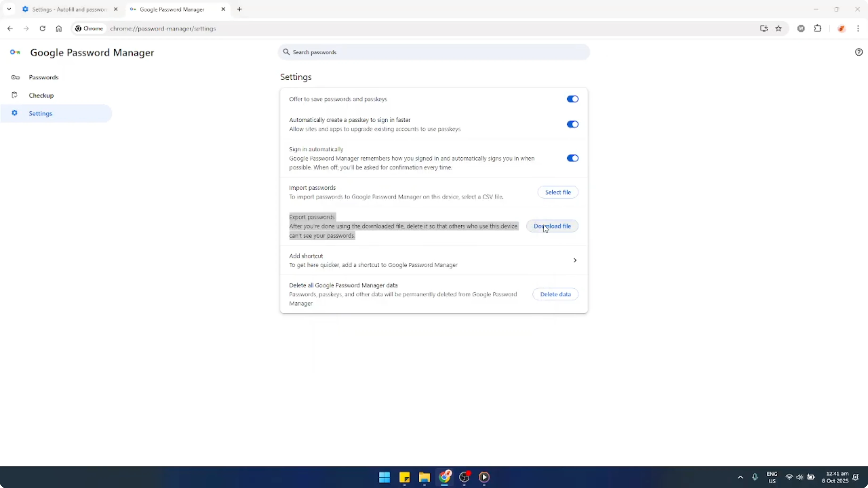The width and height of the screenshot is (868, 488).
Task: Open the help icon in the top right
Action: [x=859, y=52]
